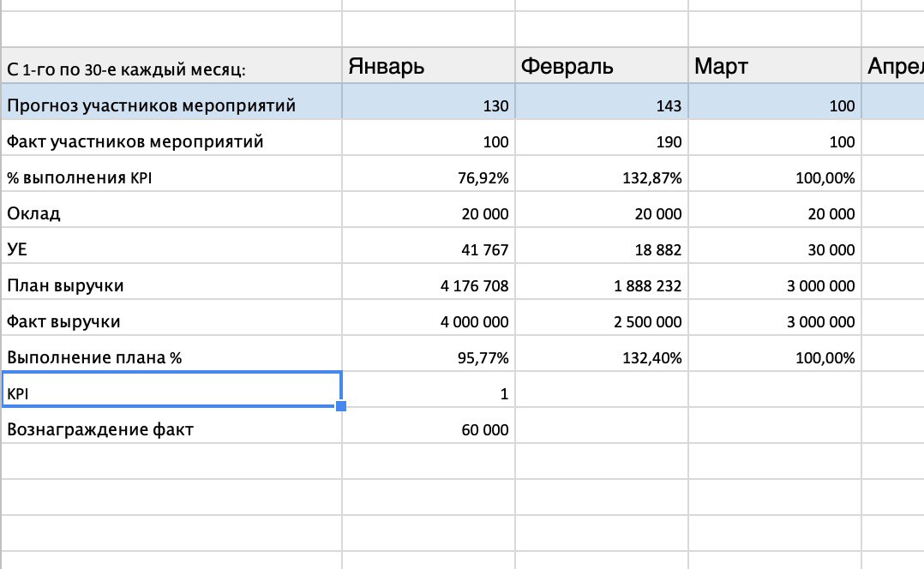The width and height of the screenshot is (924, 569).
Task: Click the Январь column header cell
Action: [428, 66]
